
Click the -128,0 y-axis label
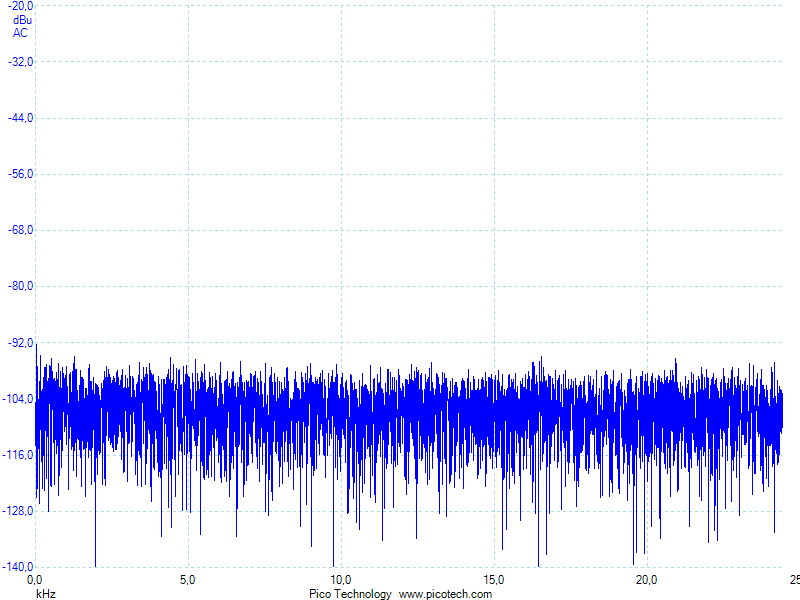tap(18, 511)
